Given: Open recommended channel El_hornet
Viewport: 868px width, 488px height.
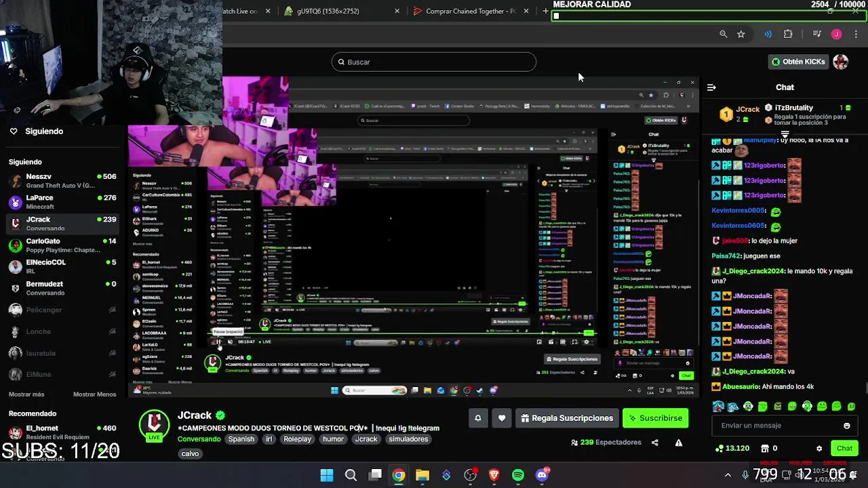Looking at the screenshot, I should coord(62,432).
